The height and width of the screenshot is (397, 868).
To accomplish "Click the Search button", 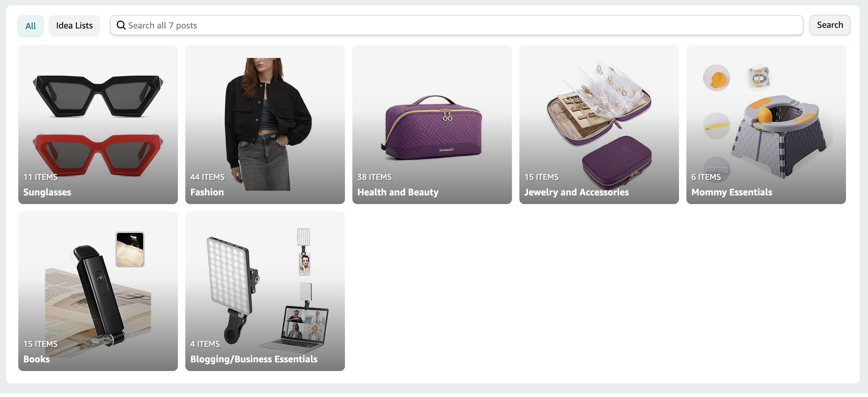I will click(x=830, y=25).
